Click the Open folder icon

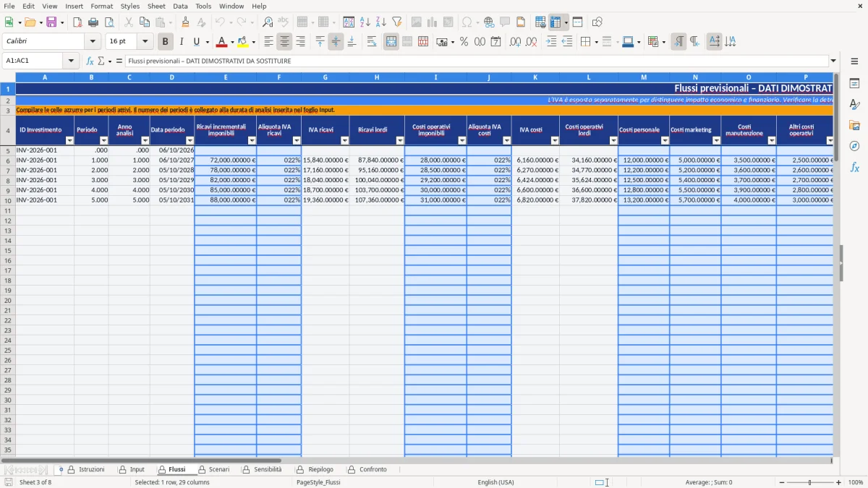(30, 22)
